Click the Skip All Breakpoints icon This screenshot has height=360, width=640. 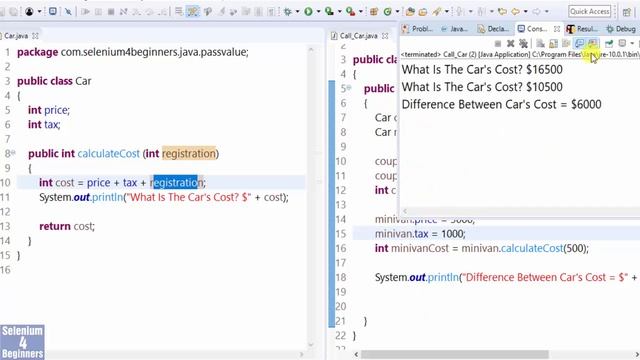68,11
